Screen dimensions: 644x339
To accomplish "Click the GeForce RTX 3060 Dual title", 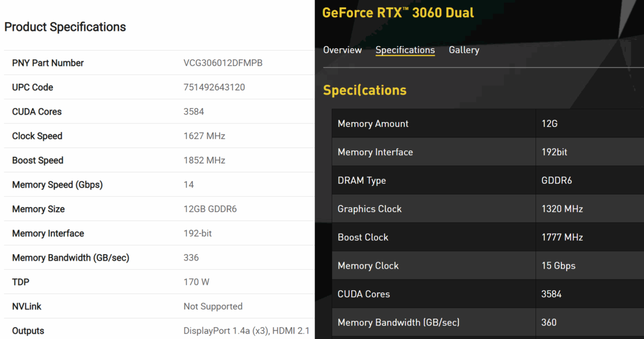I will [x=398, y=13].
